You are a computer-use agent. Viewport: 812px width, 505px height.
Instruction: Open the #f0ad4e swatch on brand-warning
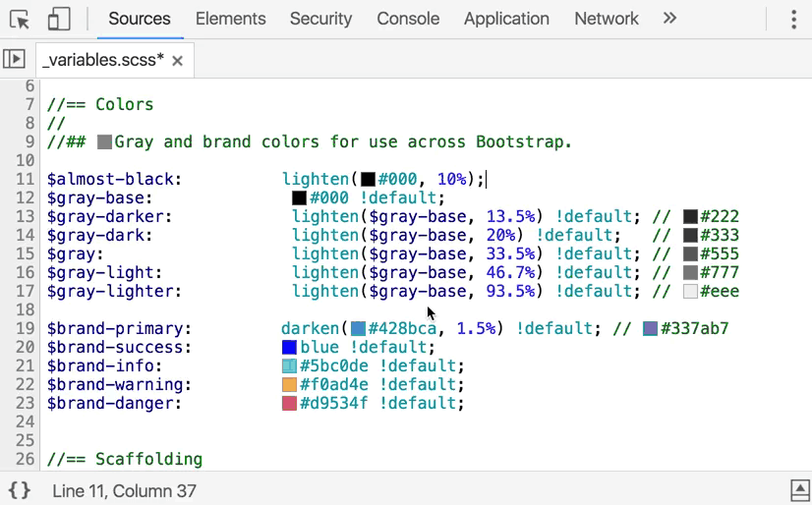(x=289, y=384)
